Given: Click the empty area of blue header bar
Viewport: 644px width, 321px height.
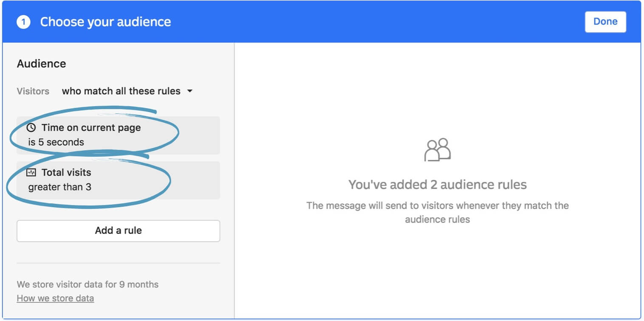Looking at the screenshot, I should tap(361, 22).
